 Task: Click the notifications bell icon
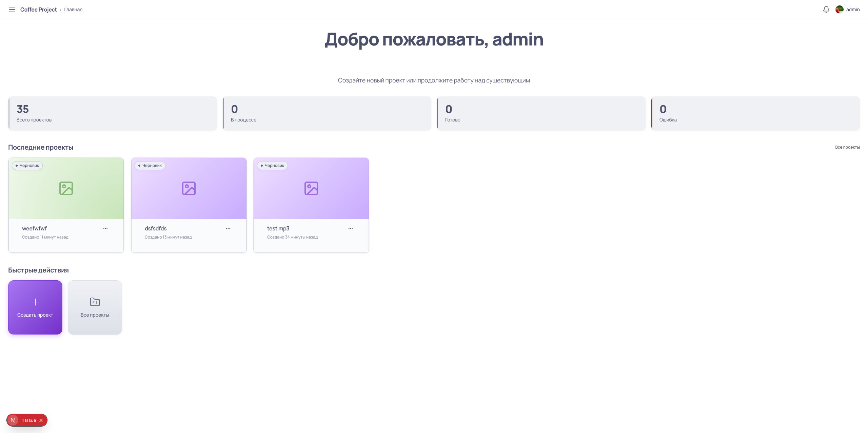[826, 10]
